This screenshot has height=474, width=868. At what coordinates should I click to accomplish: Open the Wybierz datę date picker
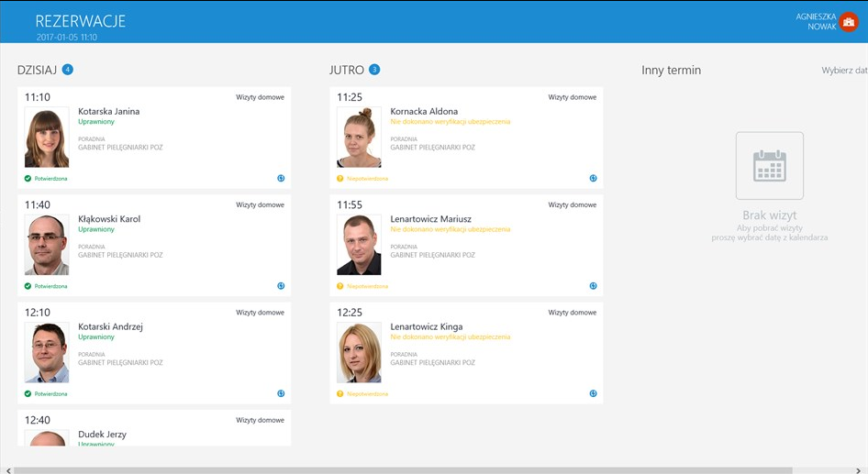coord(844,71)
